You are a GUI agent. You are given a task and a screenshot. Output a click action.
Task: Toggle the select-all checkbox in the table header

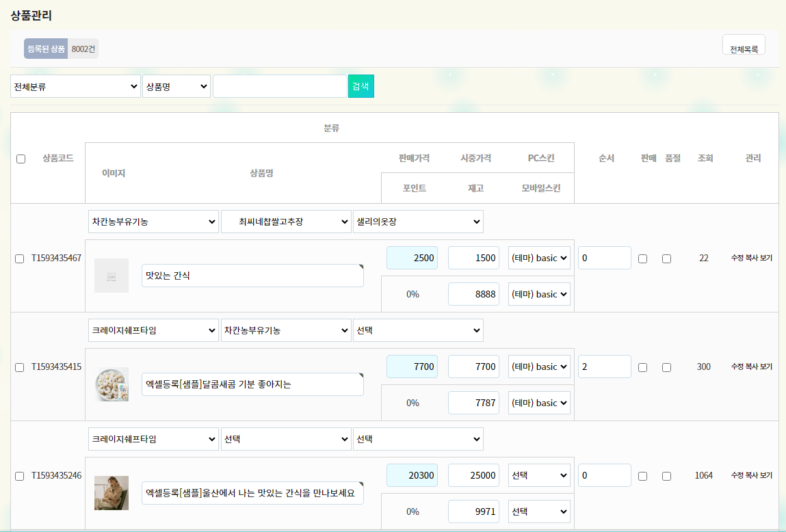[21, 159]
